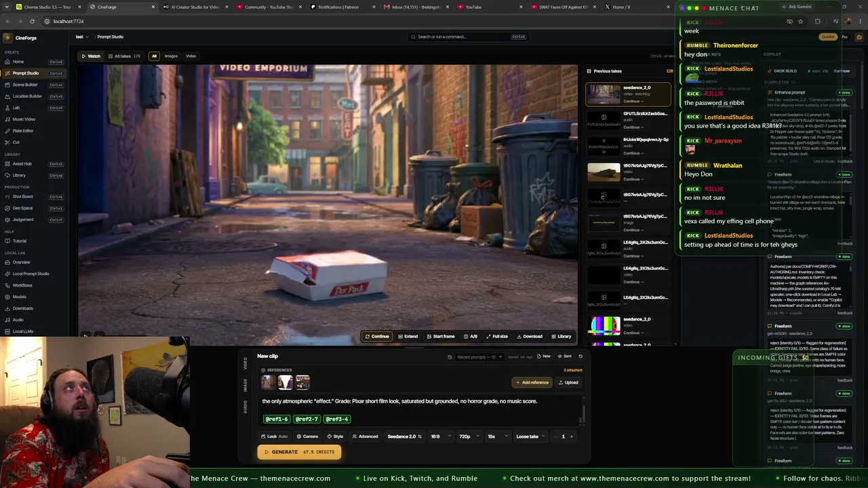Click the Upload button
This screenshot has height=488, width=868.
[568, 382]
